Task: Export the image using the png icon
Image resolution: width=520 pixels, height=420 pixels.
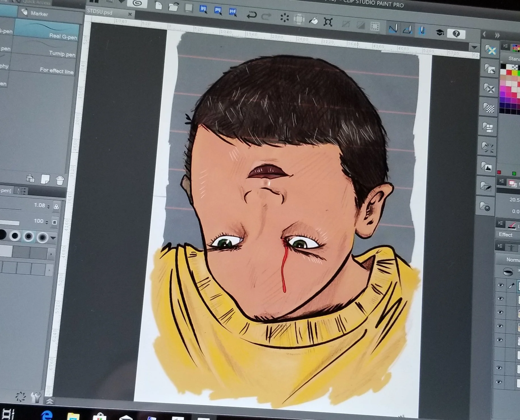Action: 218,10
